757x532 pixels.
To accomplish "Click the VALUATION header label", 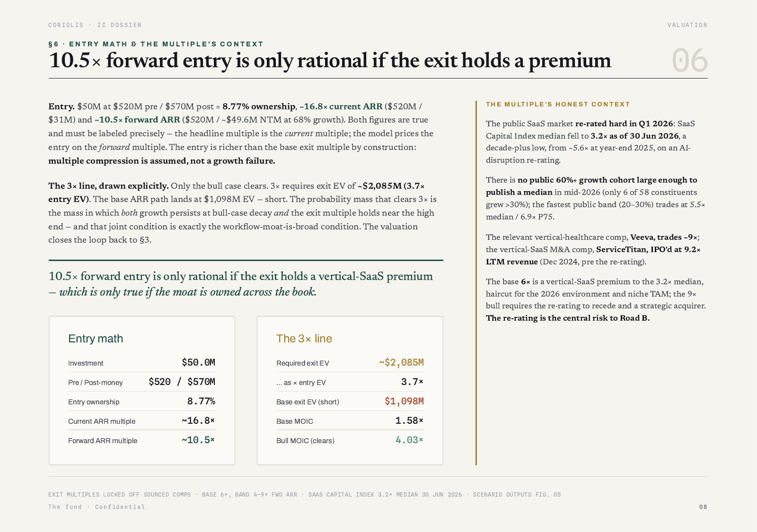I will (687, 25).
